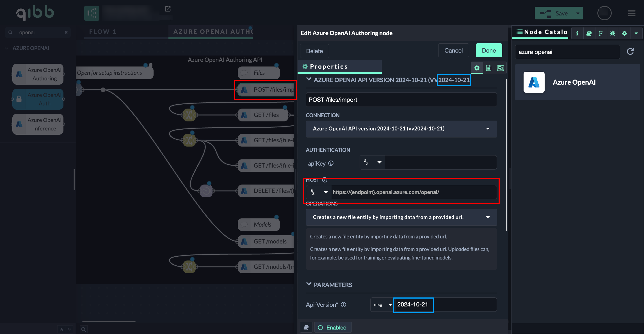Open the node appearance icon tab
Screen dimensions: 644x334
pyautogui.click(x=500, y=68)
